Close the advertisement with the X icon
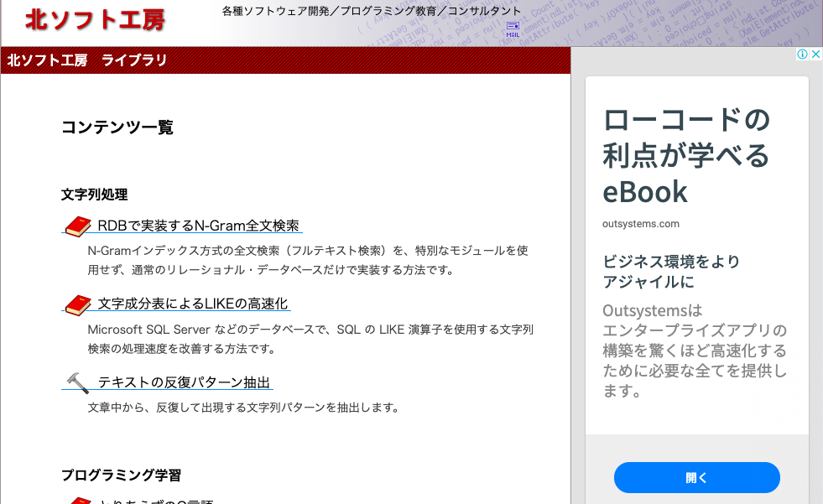 click(815, 54)
